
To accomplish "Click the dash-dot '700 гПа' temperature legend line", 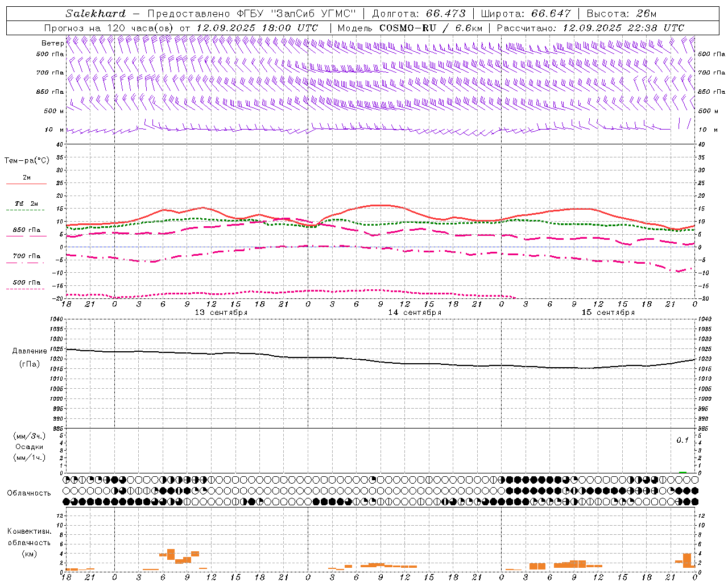I will pos(25,263).
